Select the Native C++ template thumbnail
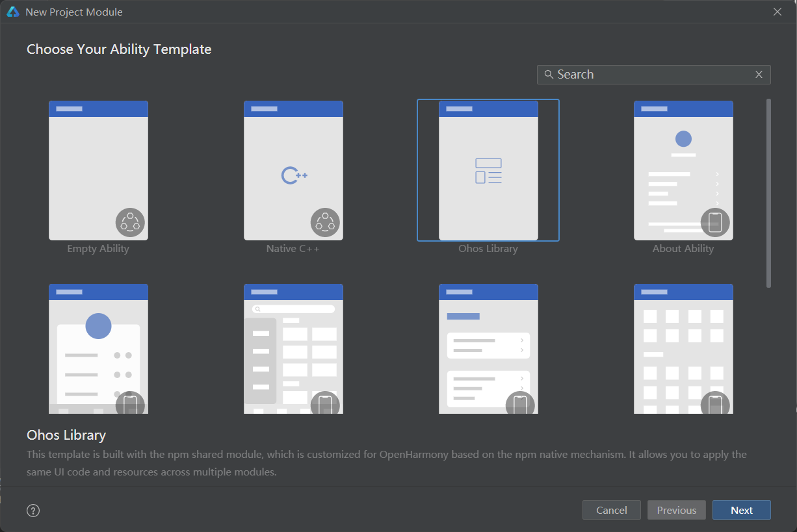 (293, 170)
